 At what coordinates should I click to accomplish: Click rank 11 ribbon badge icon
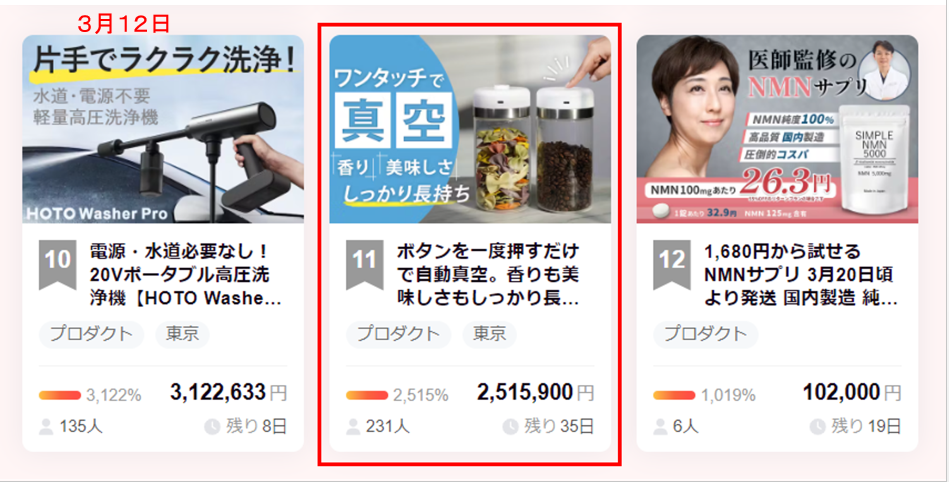click(x=364, y=265)
